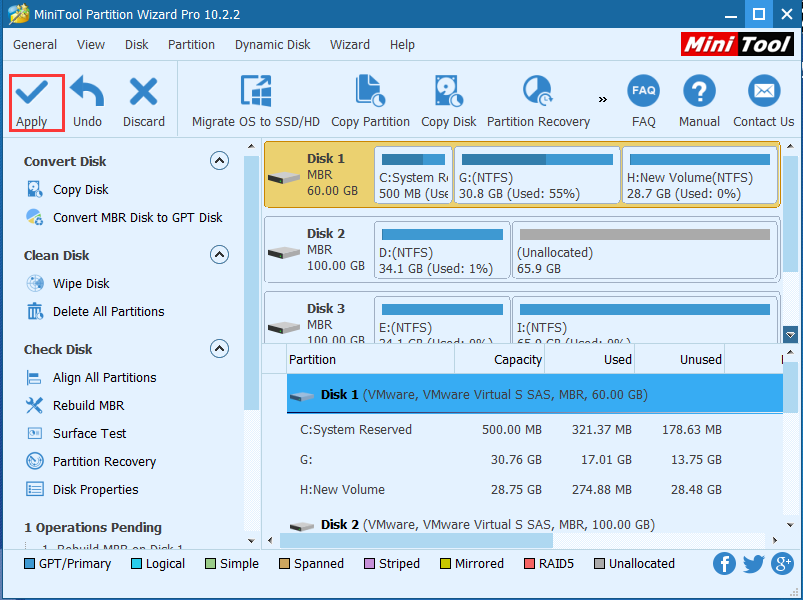Select the Disk 1 row in the list
The width and height of the screenshot is (803, 600).
click(535, 394)
